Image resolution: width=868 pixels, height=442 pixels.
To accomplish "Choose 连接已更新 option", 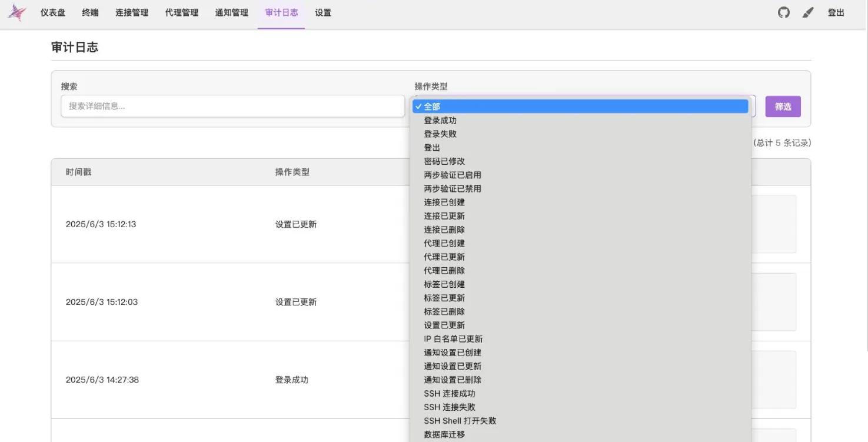I will pyautogui.click(x=580, y=216).
